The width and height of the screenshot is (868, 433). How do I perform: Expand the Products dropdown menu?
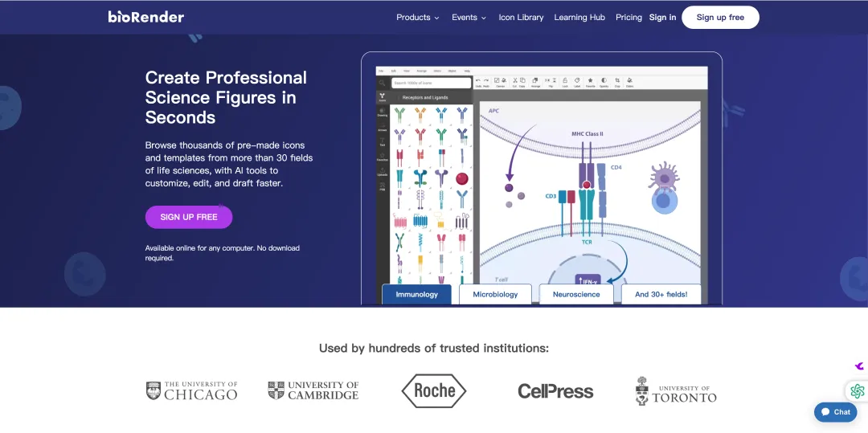pos(417,17)
